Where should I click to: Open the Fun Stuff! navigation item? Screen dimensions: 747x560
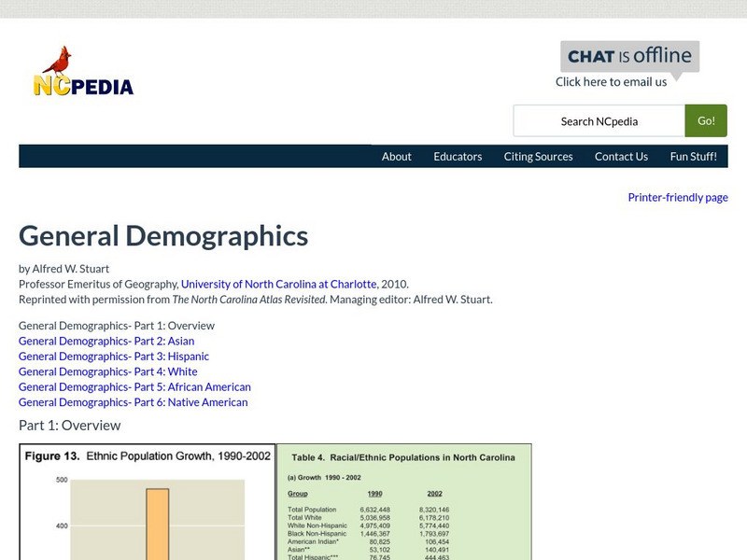(691, 156)
